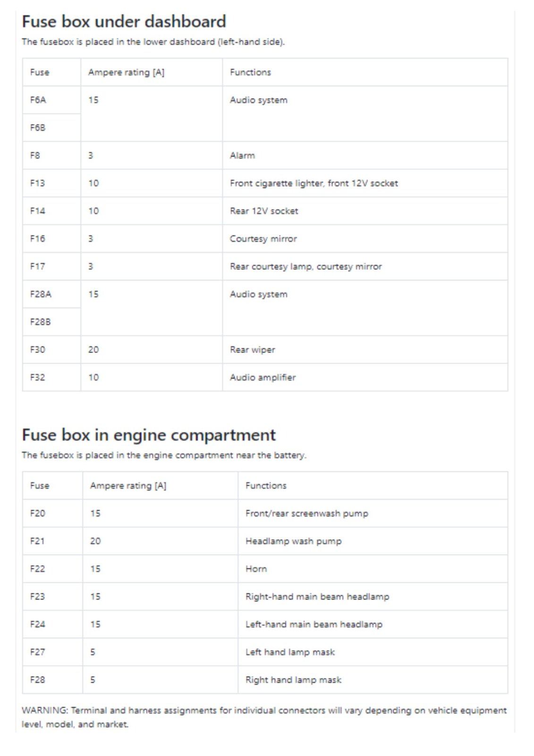Click the WARNING note about terminal assignments
This screenshot has width=534, height=756.
click(264, 717)
